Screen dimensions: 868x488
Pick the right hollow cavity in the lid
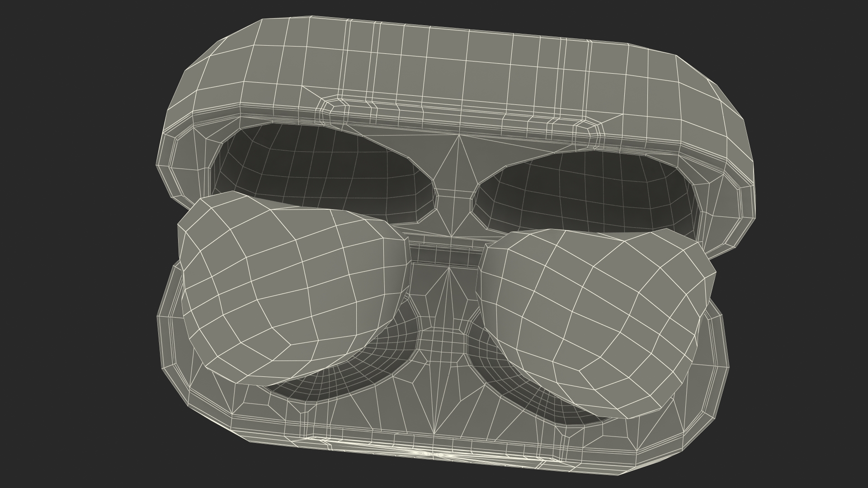tap(588, 194)
